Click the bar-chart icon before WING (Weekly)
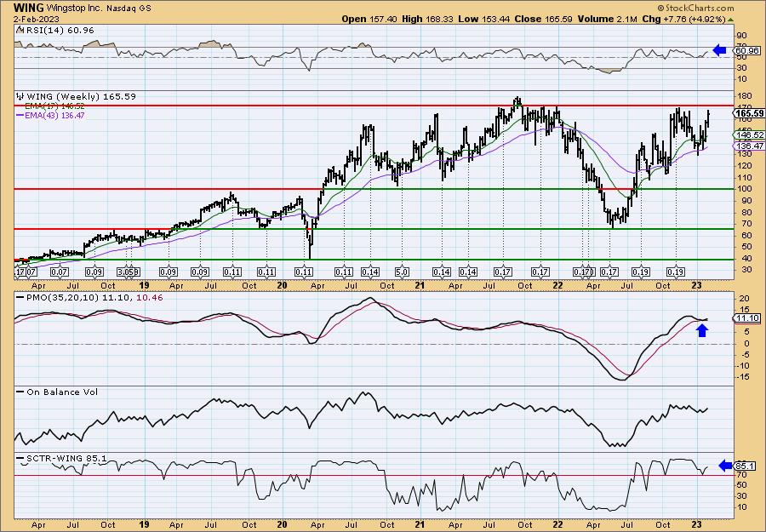 point(20,96)
